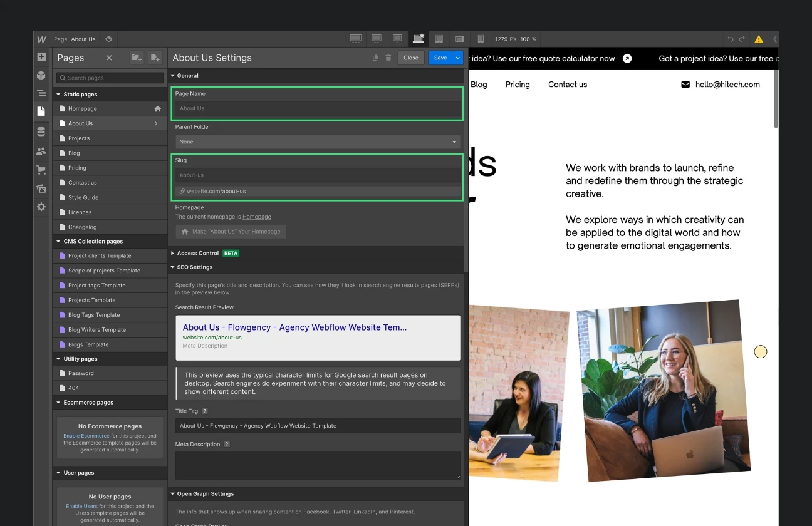Select the tablet breakpoint icon
The image size is (812, 526).
tap(439, 39)
